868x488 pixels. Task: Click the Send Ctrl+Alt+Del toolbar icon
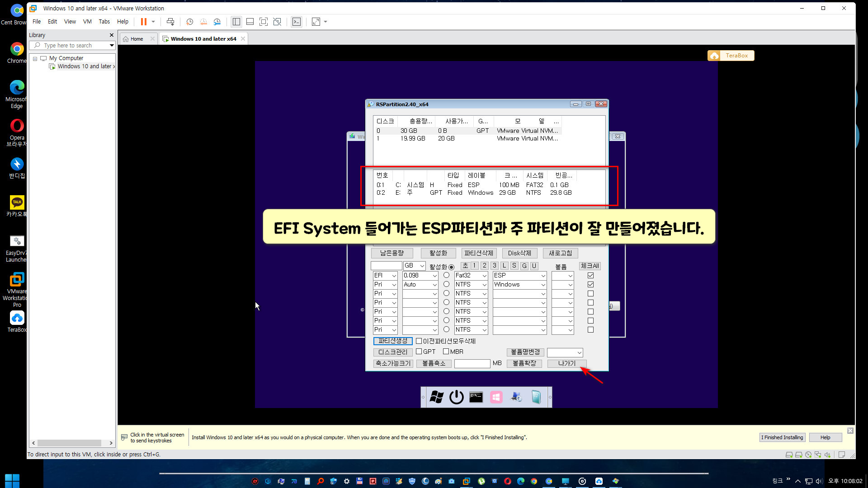point(170,22)
